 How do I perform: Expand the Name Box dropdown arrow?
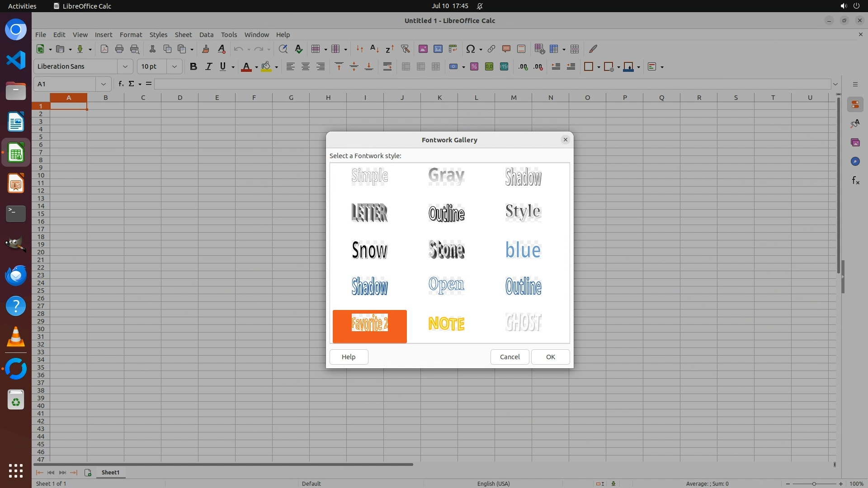[104, 84]
